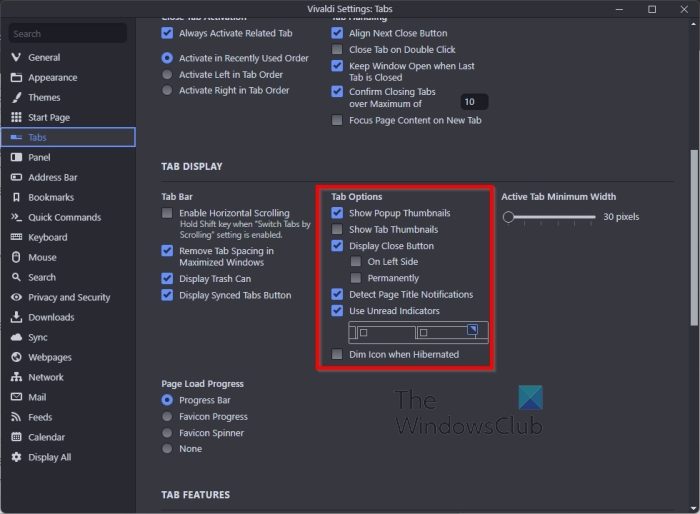Click the Themes brush icon
This screenshot has width=700, height=514.
(x=16, y=97)
